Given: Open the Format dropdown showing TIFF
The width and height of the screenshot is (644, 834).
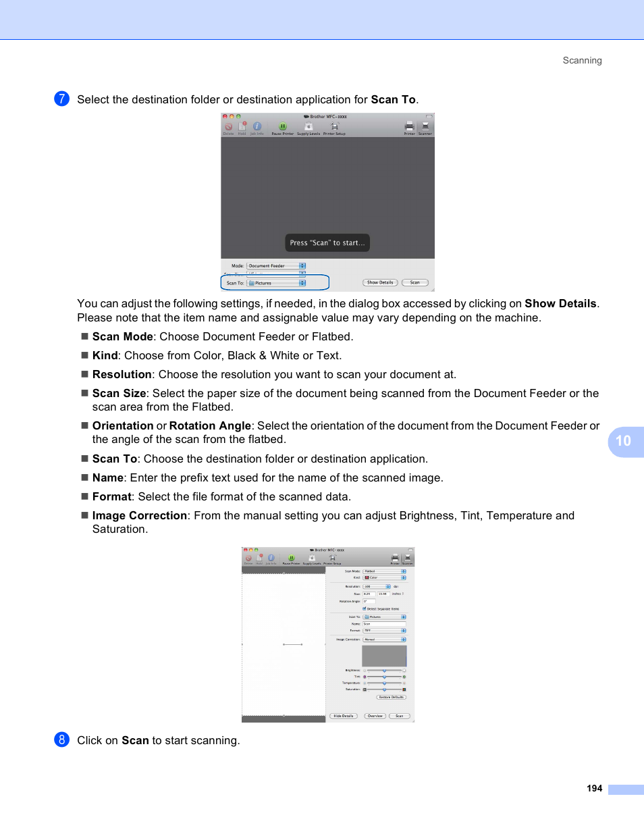Looking at the screenshot, I should 385,630.
